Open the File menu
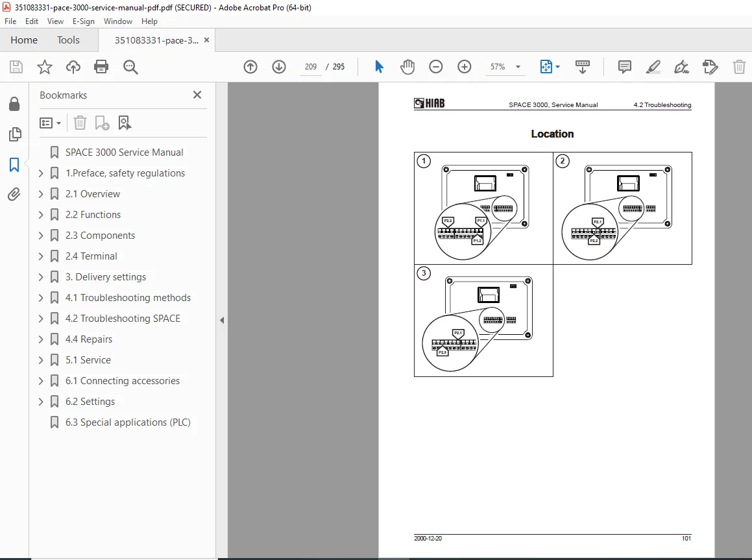The image size is (752, 560). click(x=10, y=21)
